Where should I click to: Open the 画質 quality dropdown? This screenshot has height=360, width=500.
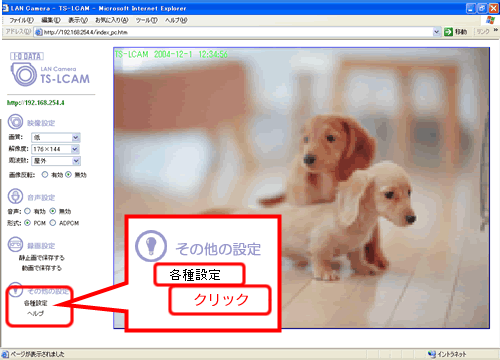click(x=56, y=137)
